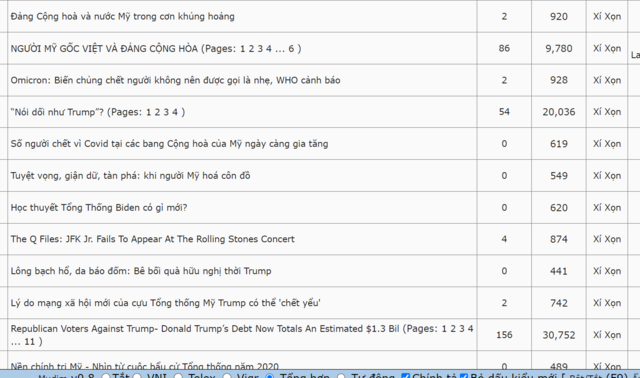The image size is (640, 378).
Task: Open 'Republican Voters Against Trump' thread
Action: click(205, 329)
